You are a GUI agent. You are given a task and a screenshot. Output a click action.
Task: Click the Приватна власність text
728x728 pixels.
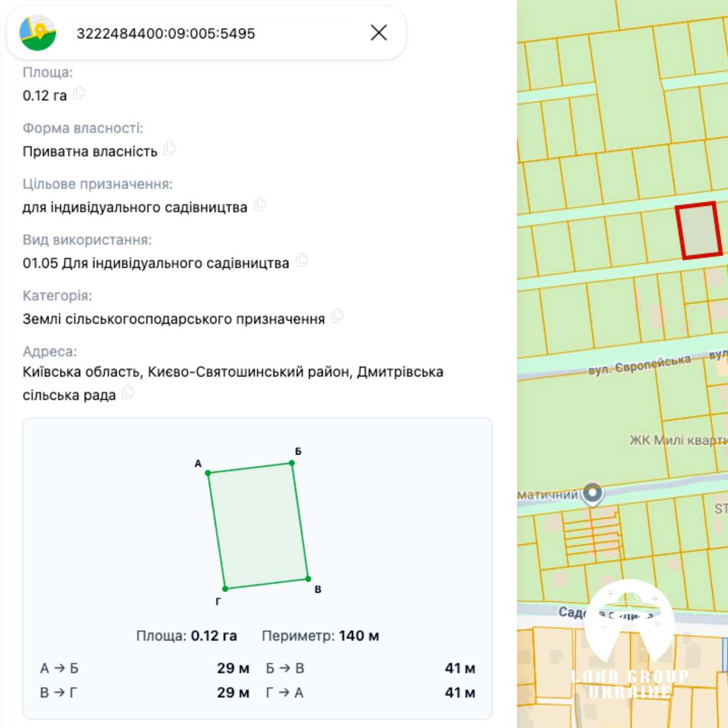point(90,152)
